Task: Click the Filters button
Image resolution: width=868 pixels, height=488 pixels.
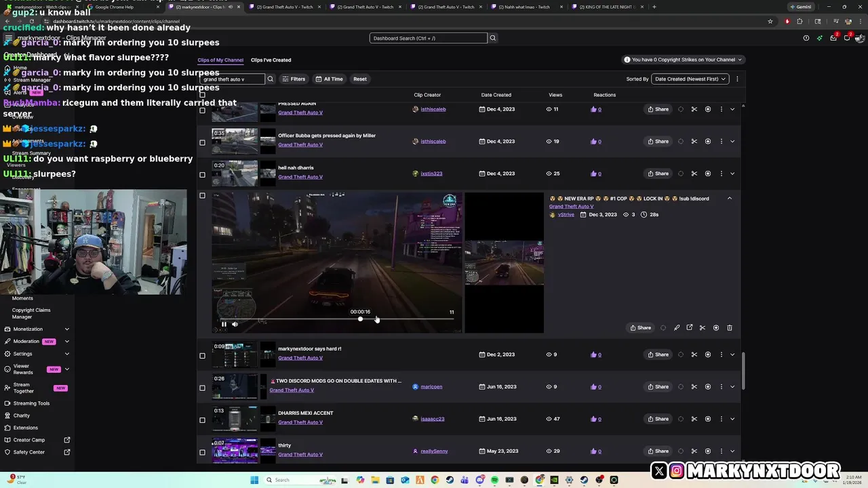Action: tap(294, 79)
